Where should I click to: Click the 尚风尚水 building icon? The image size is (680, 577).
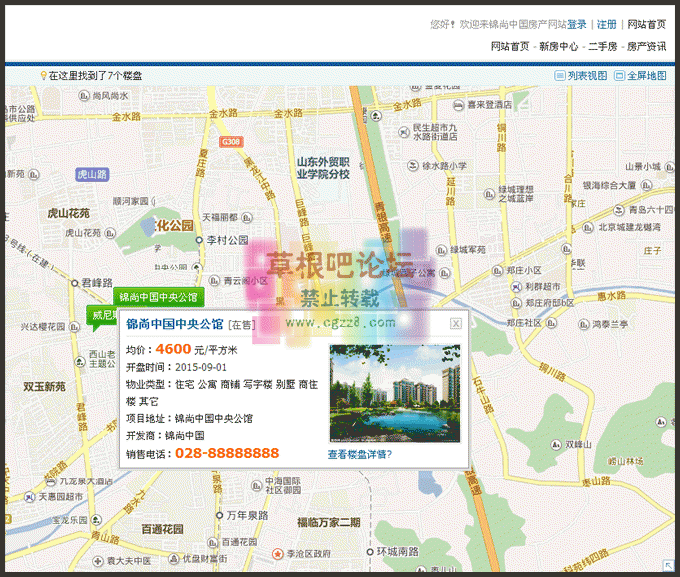(84, 95)
